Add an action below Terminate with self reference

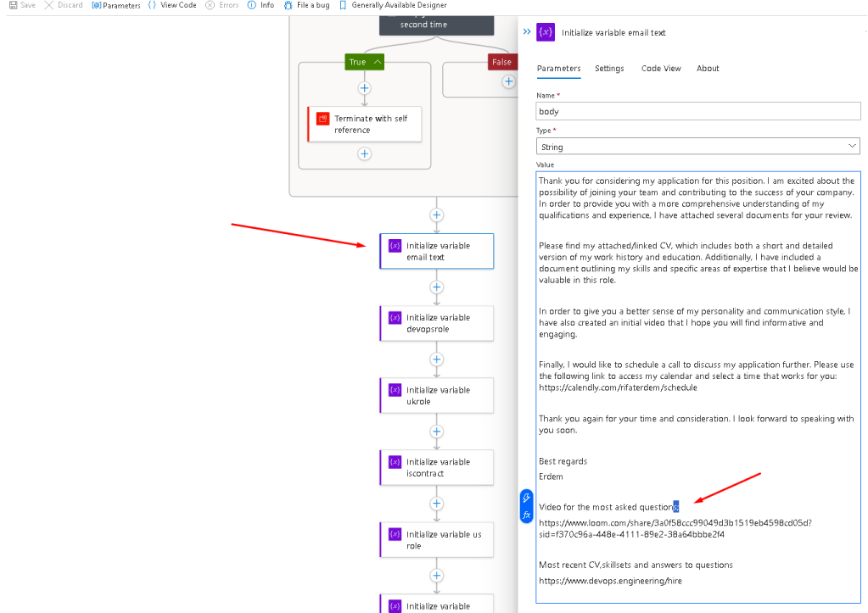(364, 153)
